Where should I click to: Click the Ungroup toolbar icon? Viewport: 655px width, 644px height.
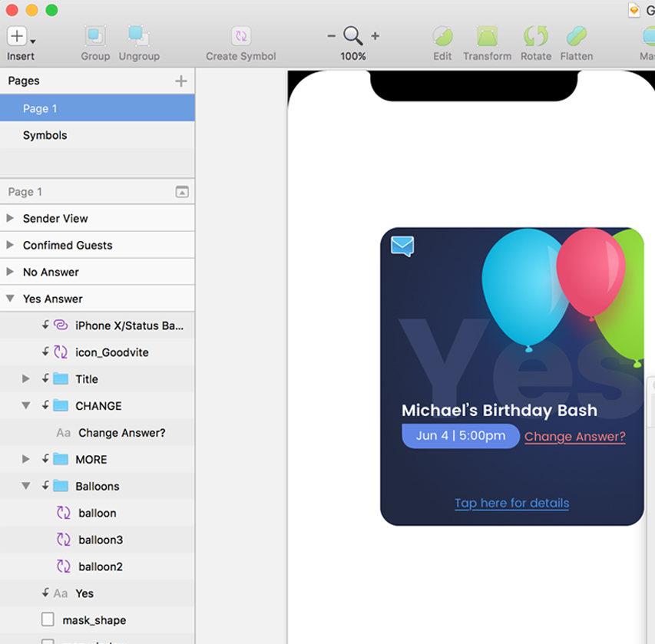139,36
